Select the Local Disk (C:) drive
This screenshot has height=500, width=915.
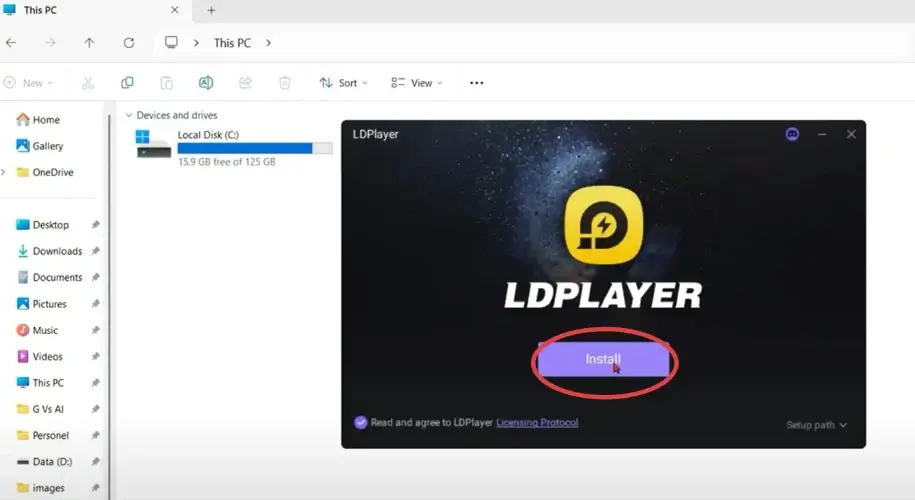click(x=208, y=135)
